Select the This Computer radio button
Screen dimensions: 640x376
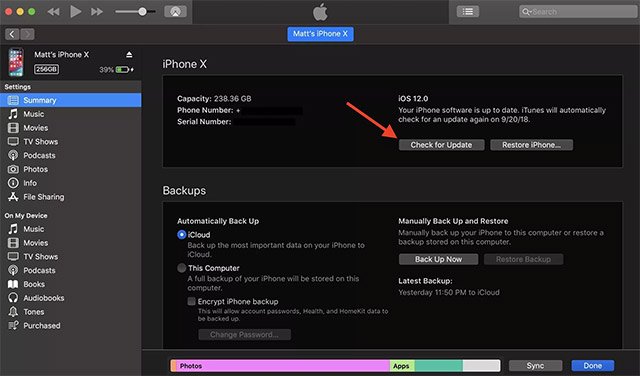[182, 268]
